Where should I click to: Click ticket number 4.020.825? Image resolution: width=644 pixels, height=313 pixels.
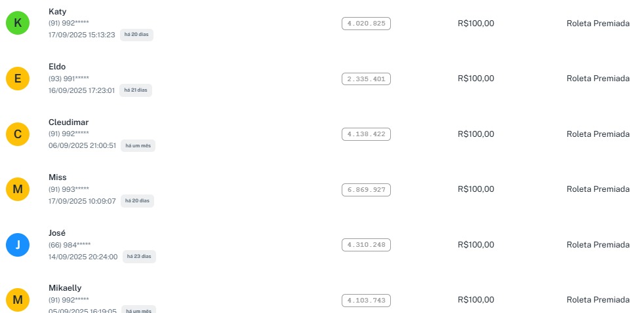(x=366, y=24)
